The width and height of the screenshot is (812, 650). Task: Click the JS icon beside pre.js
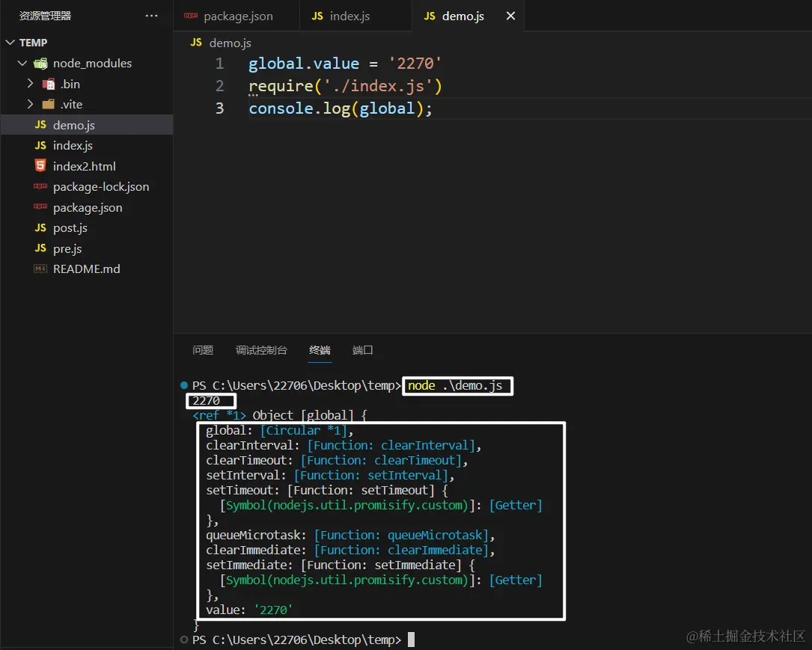[40, 248]
